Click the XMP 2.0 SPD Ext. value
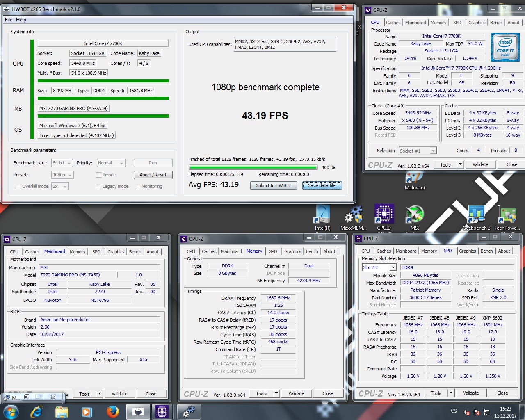Image resolution: width=525 pixels, height=420 pixels. tap(498, 297)
